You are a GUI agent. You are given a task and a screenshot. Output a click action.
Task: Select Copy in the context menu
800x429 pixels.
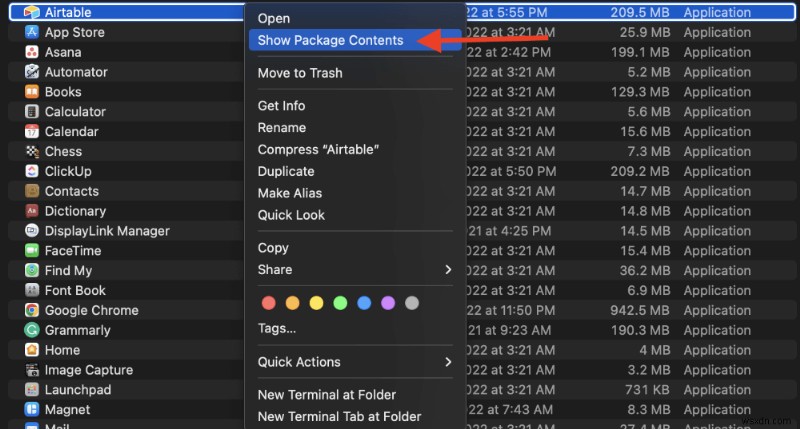pos(355,248)
